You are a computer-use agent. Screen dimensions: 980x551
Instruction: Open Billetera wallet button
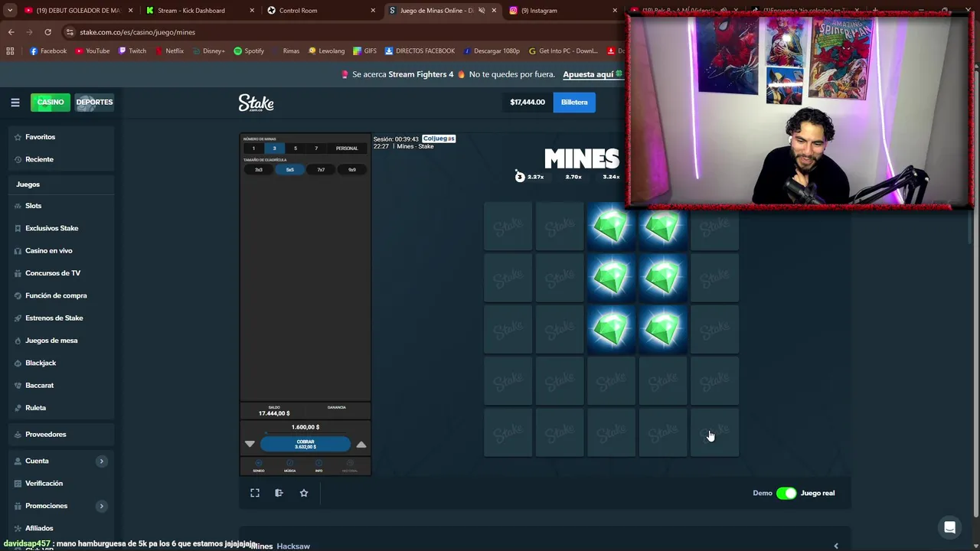[x=574, y=102]
